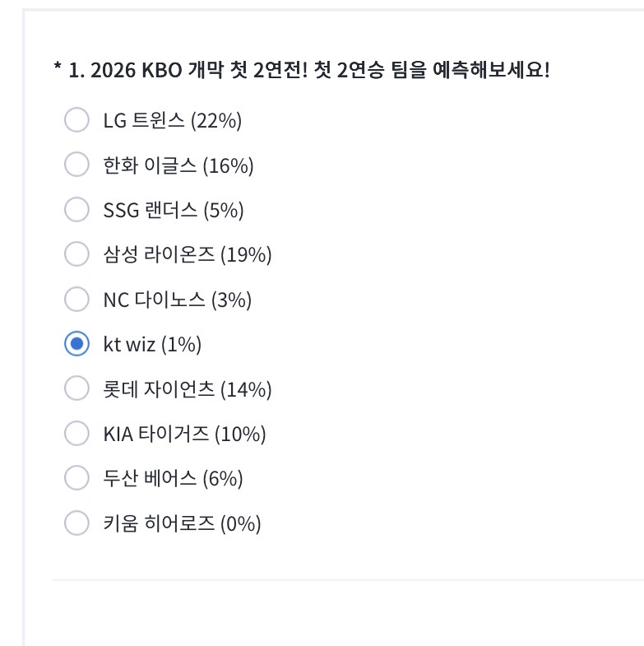The width and height of the screenshot is (644, 646).
Task: Click the "KIA 타이거즈 (10%)" label text
Action: (184, 433)
